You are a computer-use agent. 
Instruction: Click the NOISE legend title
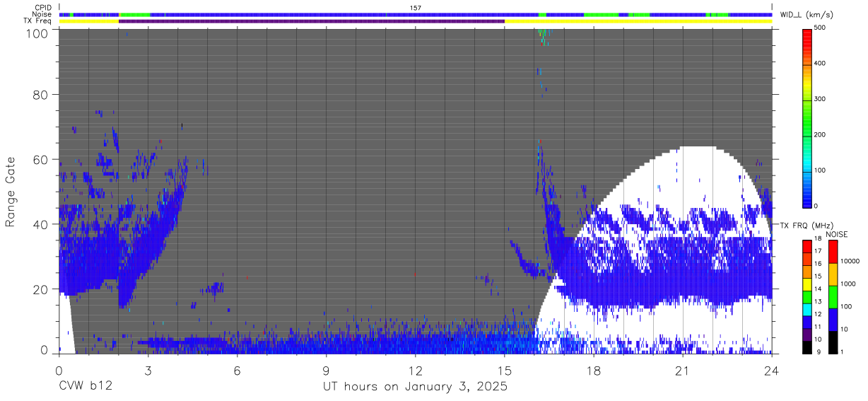[x=837, y=234]
